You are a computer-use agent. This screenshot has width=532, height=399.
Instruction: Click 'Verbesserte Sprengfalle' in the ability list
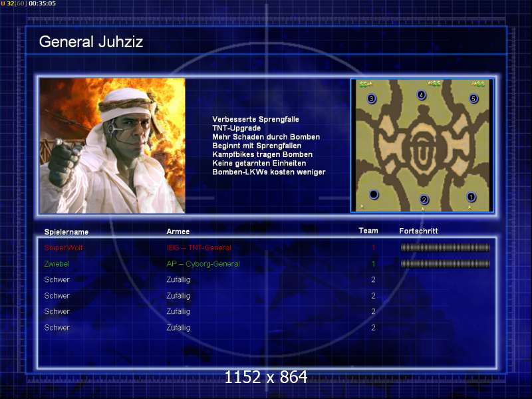[x=256, y=120]
